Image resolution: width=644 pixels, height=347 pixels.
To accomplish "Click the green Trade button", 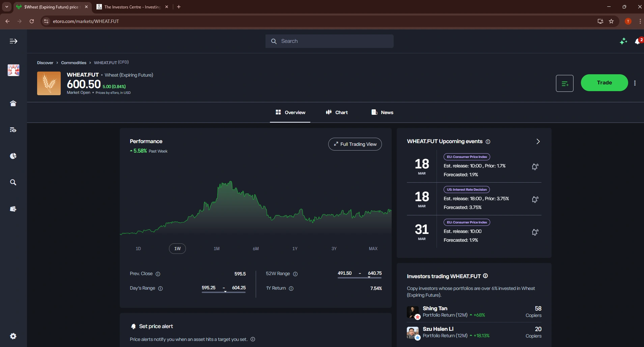I will 605,83.
